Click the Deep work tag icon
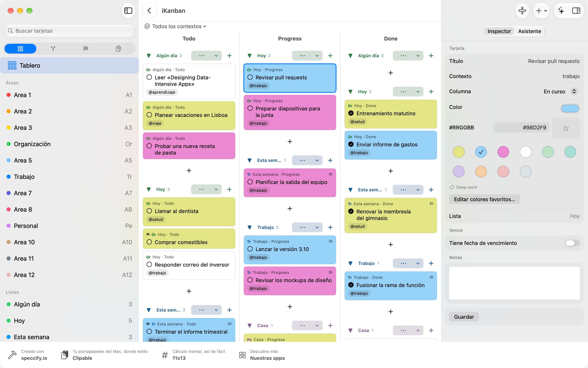The height and width of the screenshot is (368, 588). coord(452,187)
